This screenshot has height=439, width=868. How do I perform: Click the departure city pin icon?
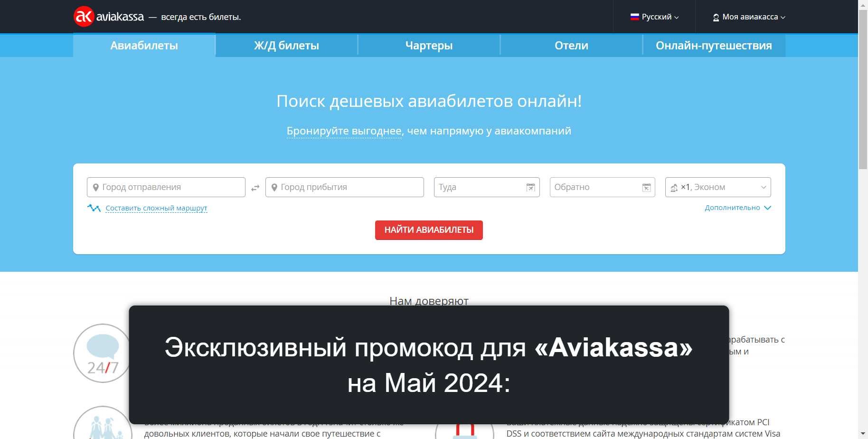point(96,188)
